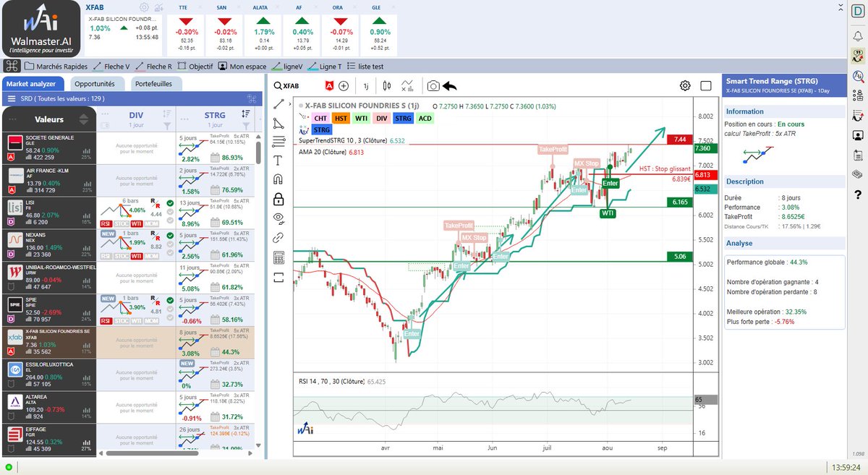Change chart type with candlestick icon
The width and height of the screenshot is (868, 475).
click(387, 85)
